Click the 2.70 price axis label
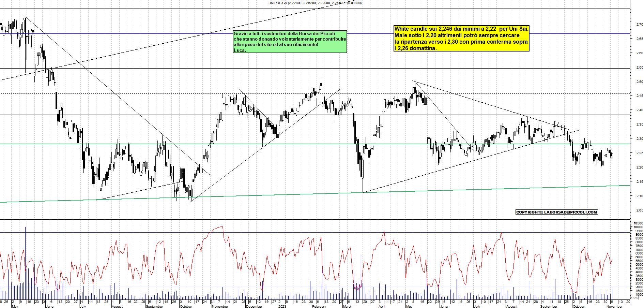The height and width of the screenshot is (308, 644). tap(640, 25)
